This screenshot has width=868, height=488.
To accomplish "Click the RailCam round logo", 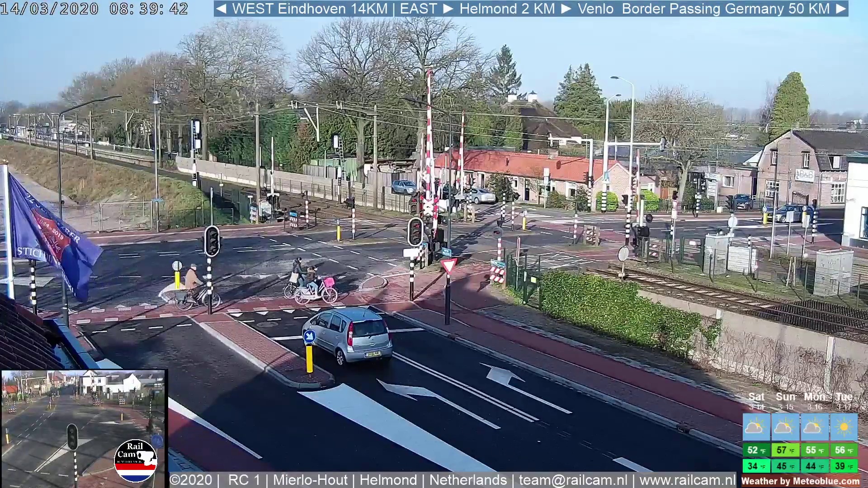I will [135, 461].
